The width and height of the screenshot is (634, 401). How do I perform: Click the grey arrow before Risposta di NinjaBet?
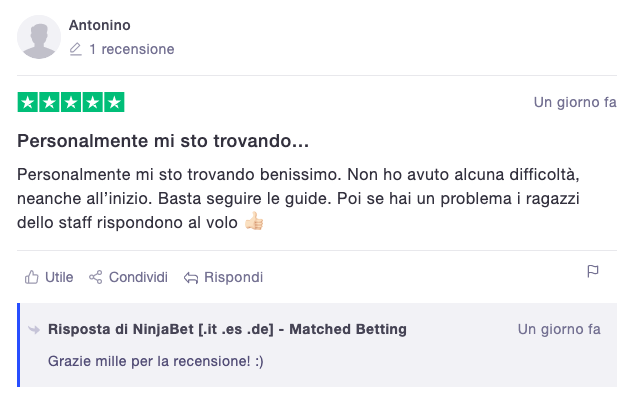(34, 330)
